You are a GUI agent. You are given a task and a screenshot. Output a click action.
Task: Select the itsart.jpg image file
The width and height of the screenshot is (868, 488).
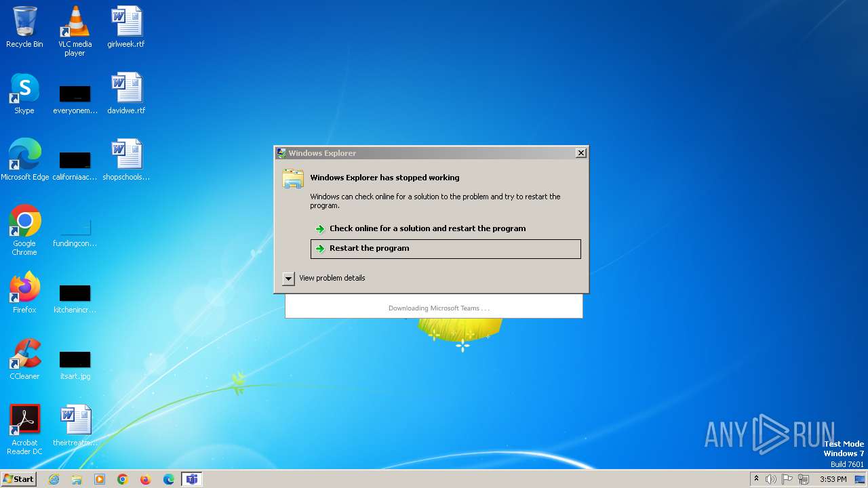75,364
